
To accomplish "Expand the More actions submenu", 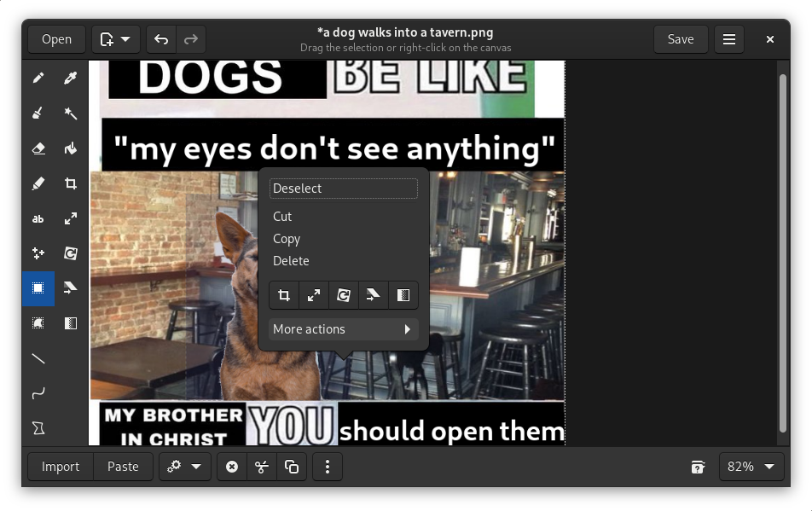I will pos(343,329).
